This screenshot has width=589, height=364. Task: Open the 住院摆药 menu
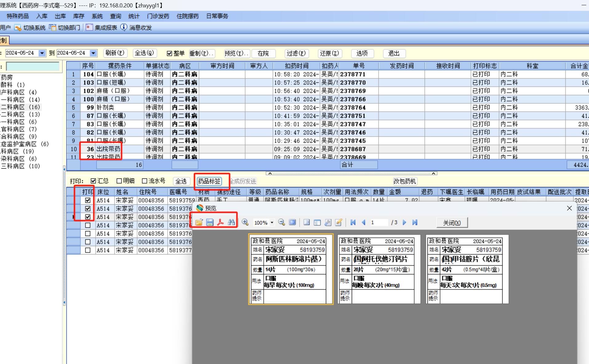pos(188,16)
